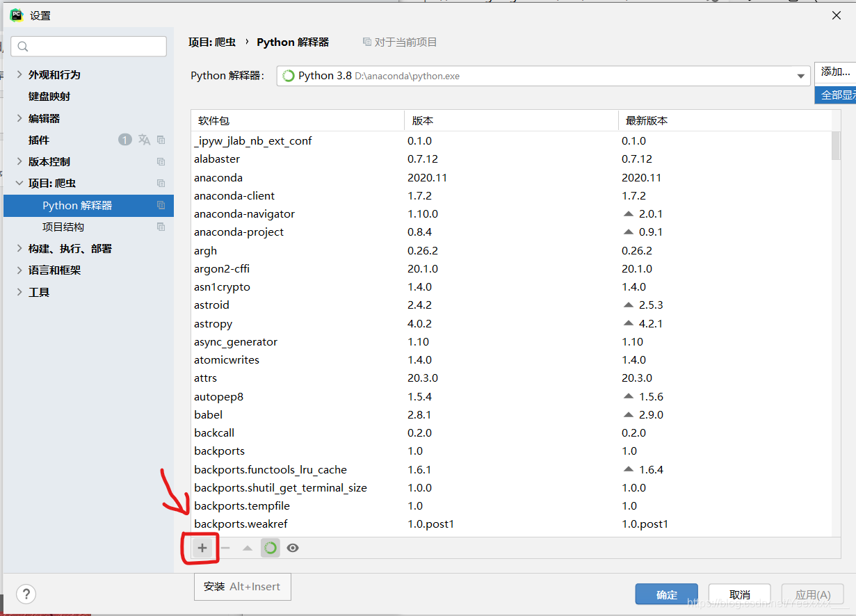856x616 pixels.
Task: Click the help question mark button
Action: [x=26, y=594]
